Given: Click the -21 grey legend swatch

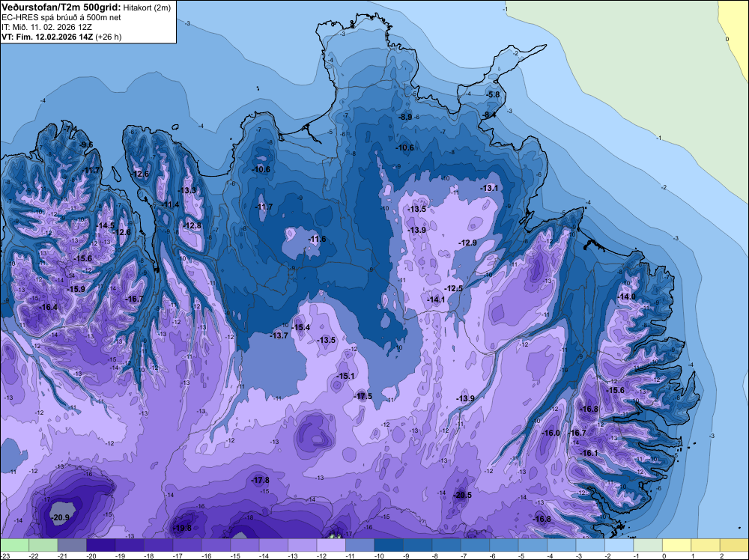Looking at the screenshot, I should pyautogui.click(x=72, y=545).
